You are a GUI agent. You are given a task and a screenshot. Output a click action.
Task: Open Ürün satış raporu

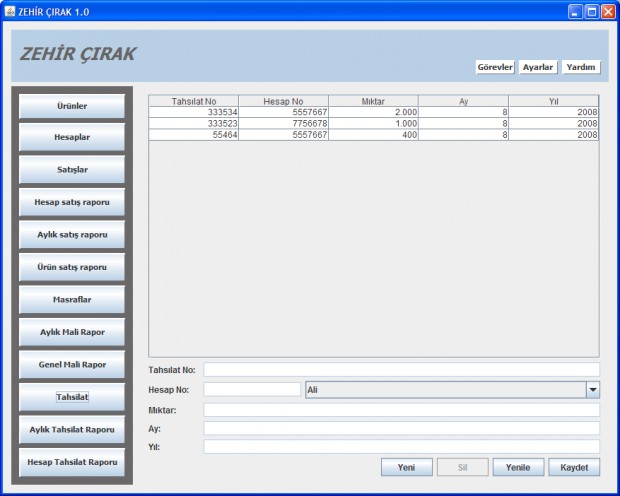coord(72,267)
